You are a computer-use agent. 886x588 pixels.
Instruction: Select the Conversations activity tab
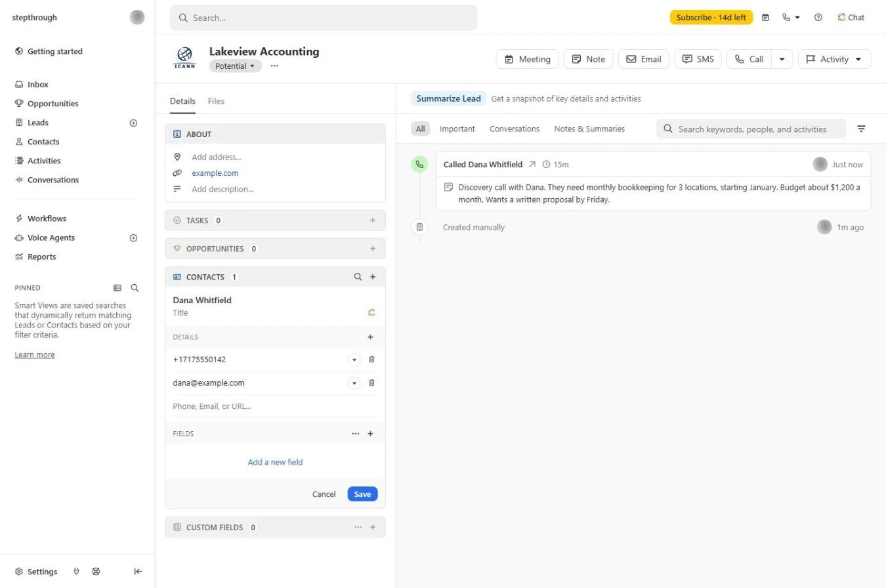515,129
